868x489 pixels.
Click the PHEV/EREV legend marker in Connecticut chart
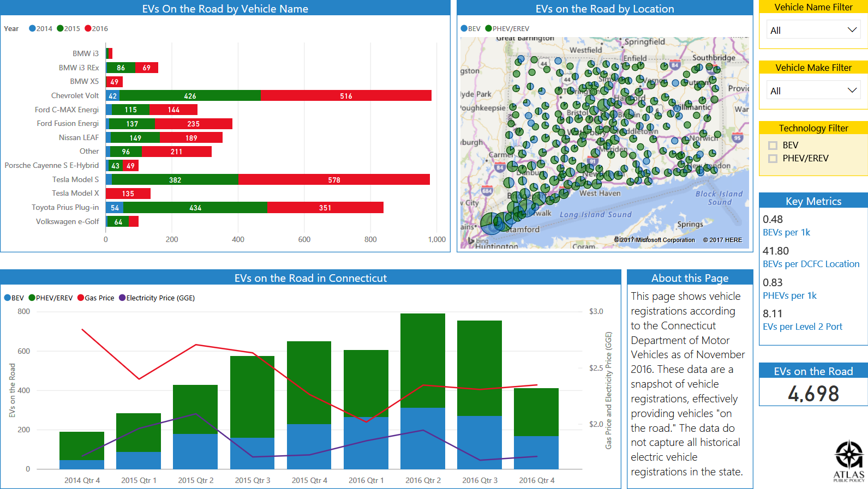click(32, 298)
